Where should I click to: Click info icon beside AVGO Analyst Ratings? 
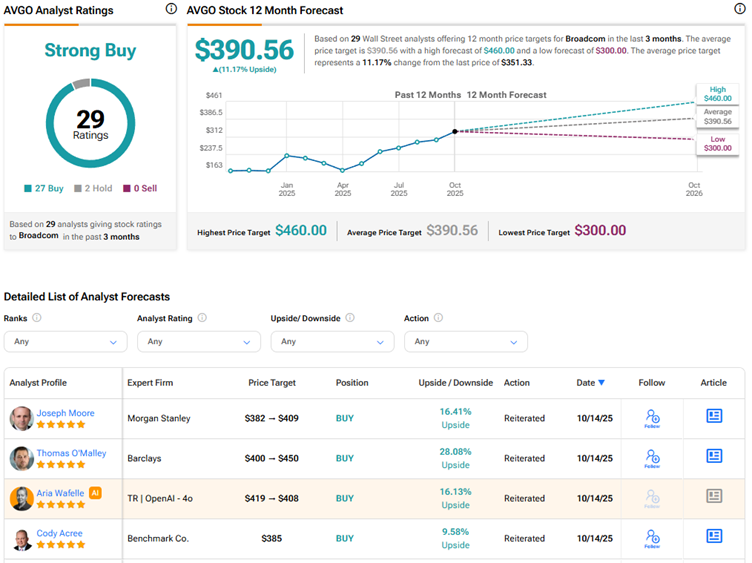coord(170,10)
